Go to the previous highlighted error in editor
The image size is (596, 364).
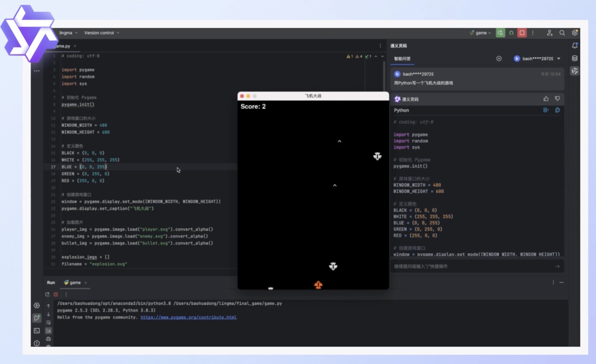(376, 56)
